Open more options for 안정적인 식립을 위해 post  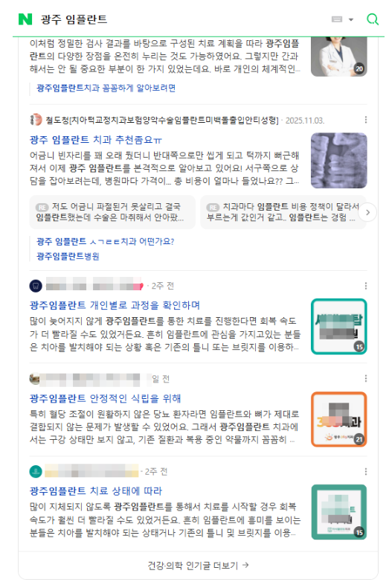tap(365, 378)
